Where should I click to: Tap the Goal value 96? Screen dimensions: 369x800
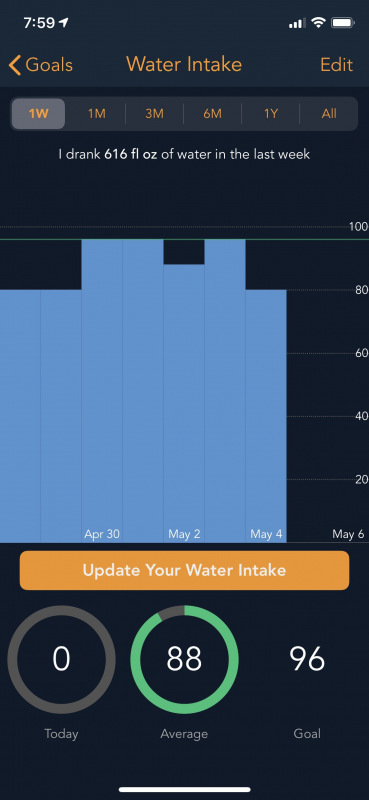click(307, 659)
